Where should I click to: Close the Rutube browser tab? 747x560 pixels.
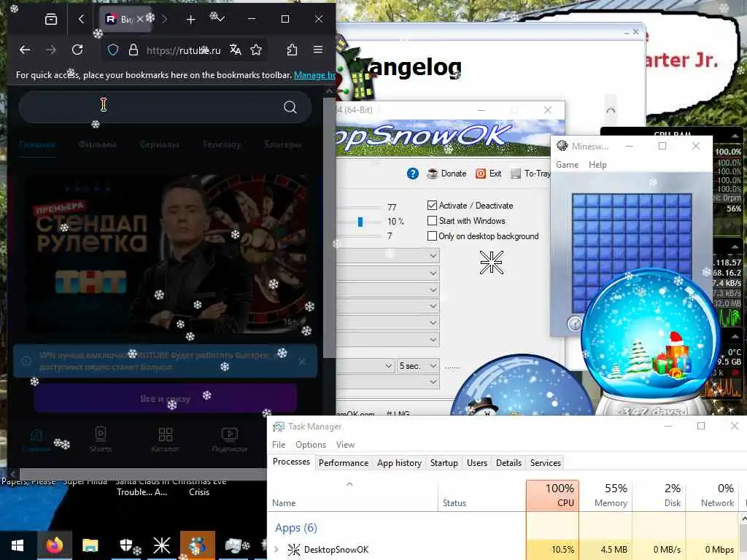pos(139,19)
